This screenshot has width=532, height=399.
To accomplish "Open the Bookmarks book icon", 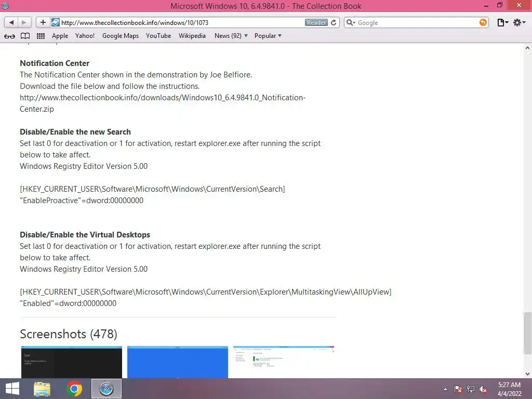I will pos(25,36).
